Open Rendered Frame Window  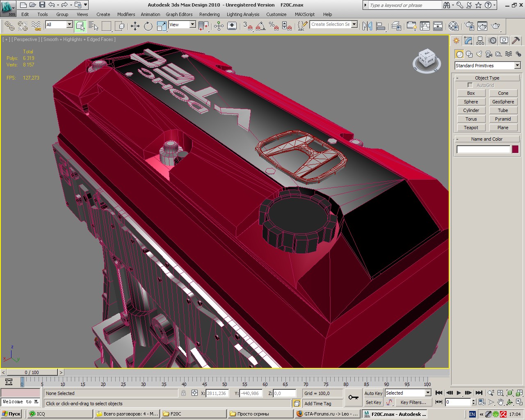482,26
